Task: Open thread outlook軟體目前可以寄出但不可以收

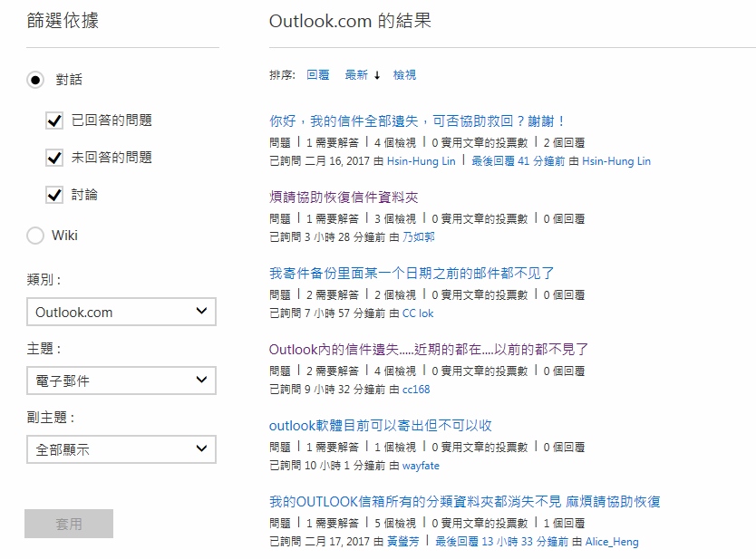Action: click(381, 425)
